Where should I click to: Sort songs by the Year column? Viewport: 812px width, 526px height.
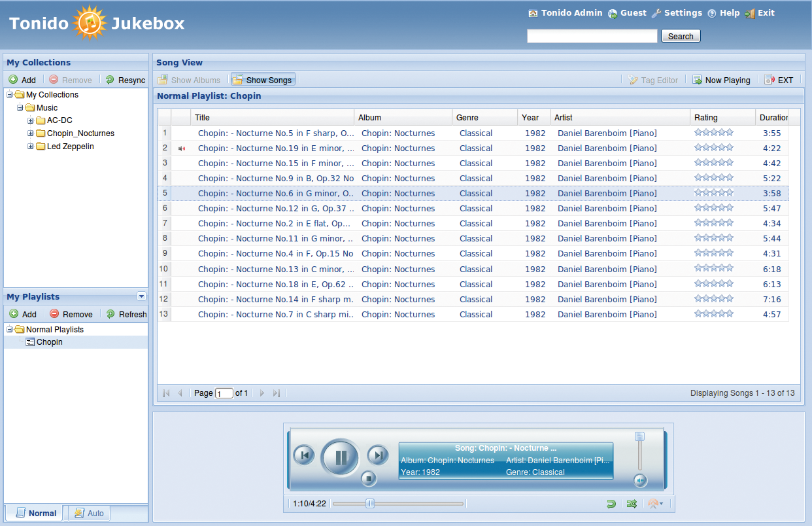pos(534,118)
